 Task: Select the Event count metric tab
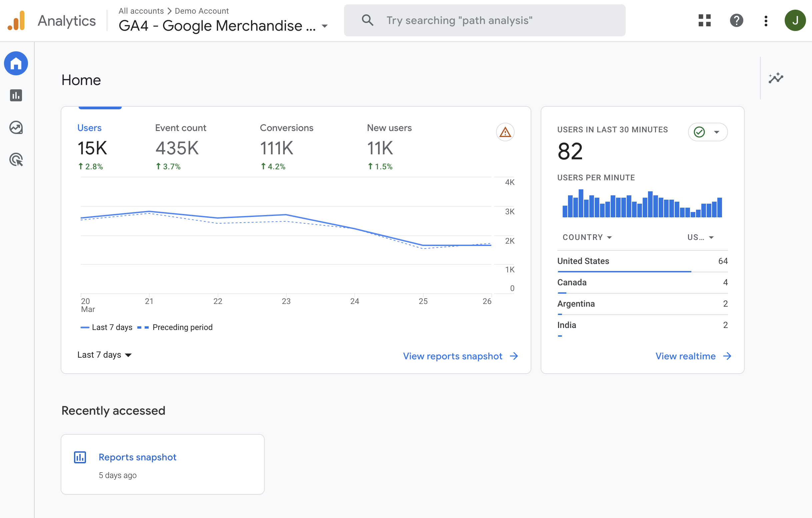pyautogui.click(x=180, y=147)
